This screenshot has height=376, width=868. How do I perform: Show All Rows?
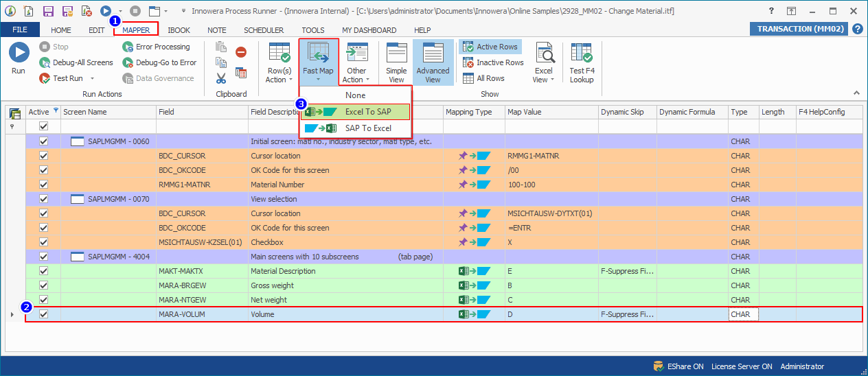[484, 78]
